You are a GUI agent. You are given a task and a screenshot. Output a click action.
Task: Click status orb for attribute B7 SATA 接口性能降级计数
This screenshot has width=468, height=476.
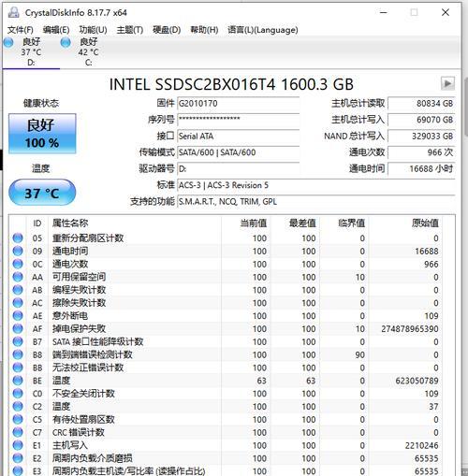(x=18, y=341)
